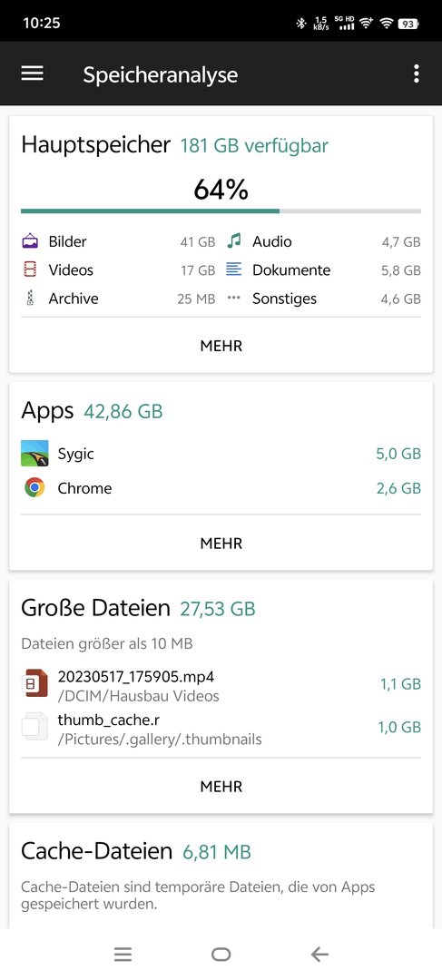Open the Cache-Dateien section header
The height and width of the screenshot is (980, 442).
pos(135,851)
